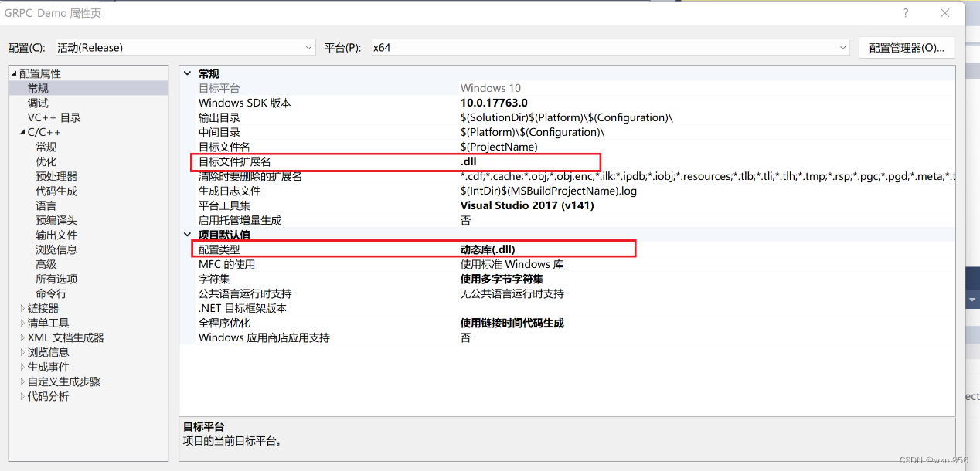Collapse the C/C++ tree node
Screen dimensions: 980x471
(x=22, y=131)
